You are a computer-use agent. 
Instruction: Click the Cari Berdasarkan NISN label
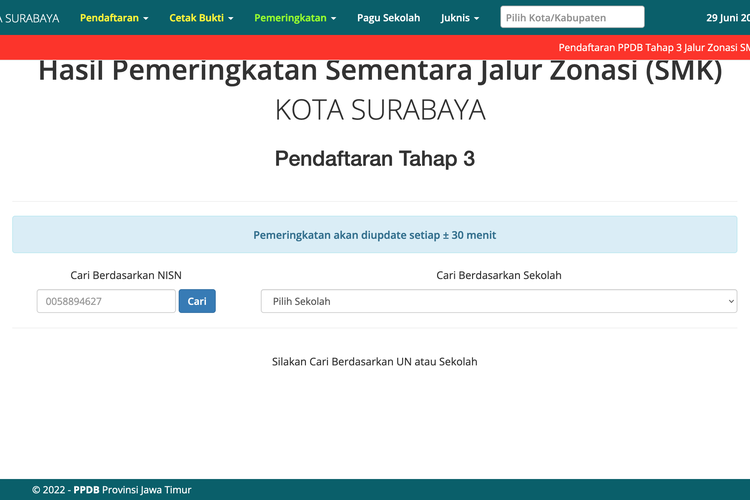coord(126,275)
